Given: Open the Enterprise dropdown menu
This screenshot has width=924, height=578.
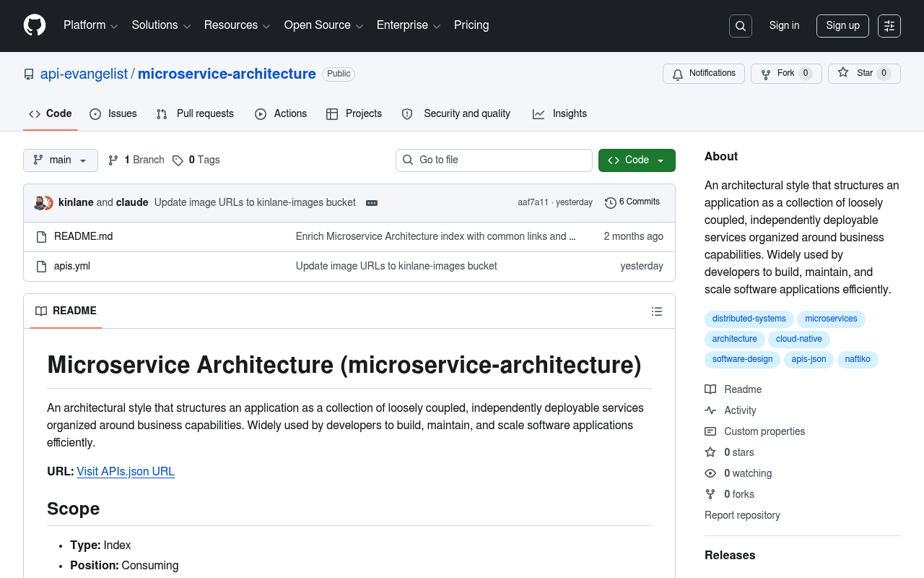Looking at the screenshot, I should click(x=409, y=25).
